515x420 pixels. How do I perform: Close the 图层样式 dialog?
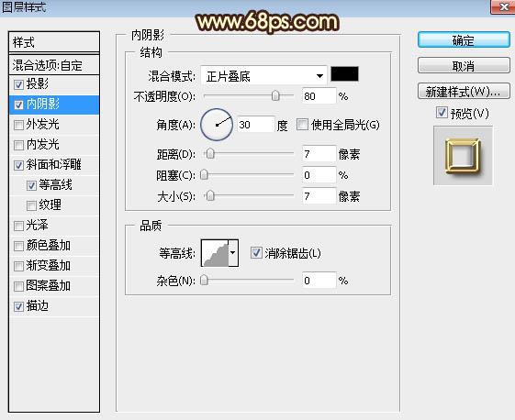503,6
